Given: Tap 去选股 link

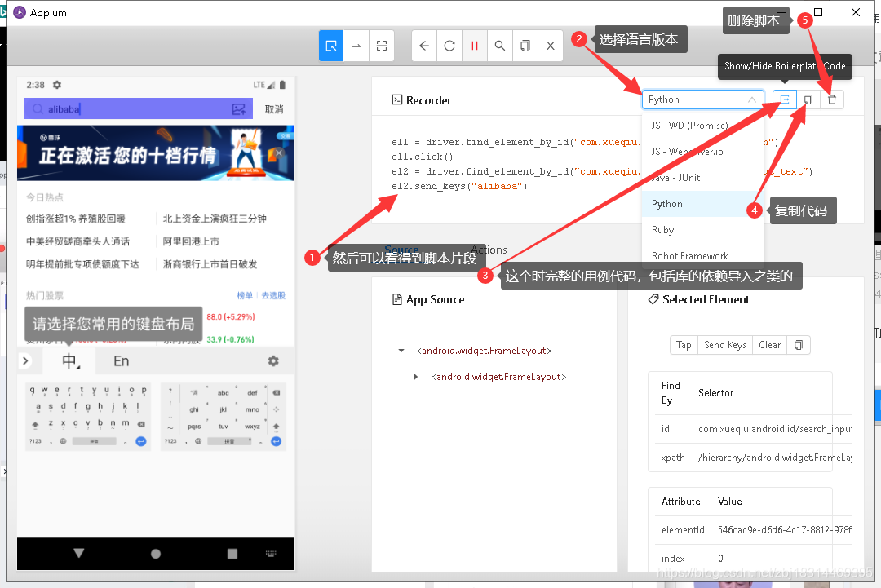Looking at the screenshot, I should point(273,295).
